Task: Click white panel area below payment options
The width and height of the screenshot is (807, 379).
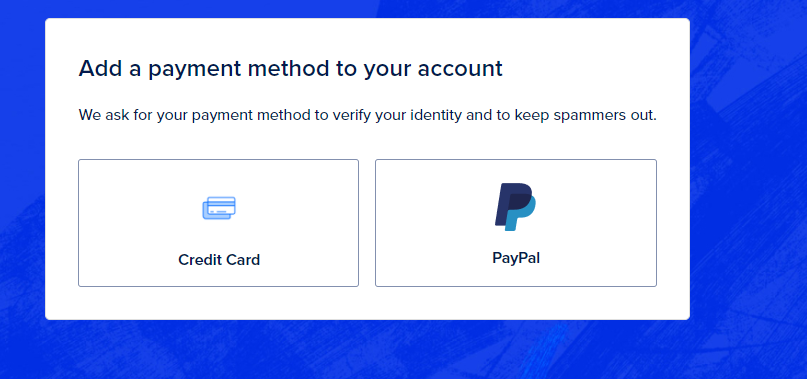Action: tap(367, 303)
